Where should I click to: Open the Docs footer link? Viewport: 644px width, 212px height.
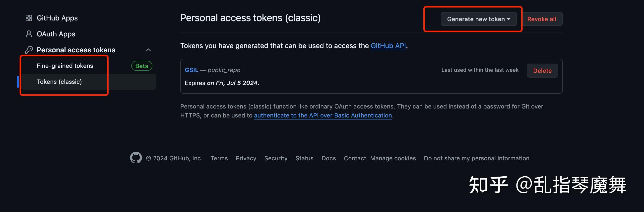pyautogui.click(x=328, y=158)
